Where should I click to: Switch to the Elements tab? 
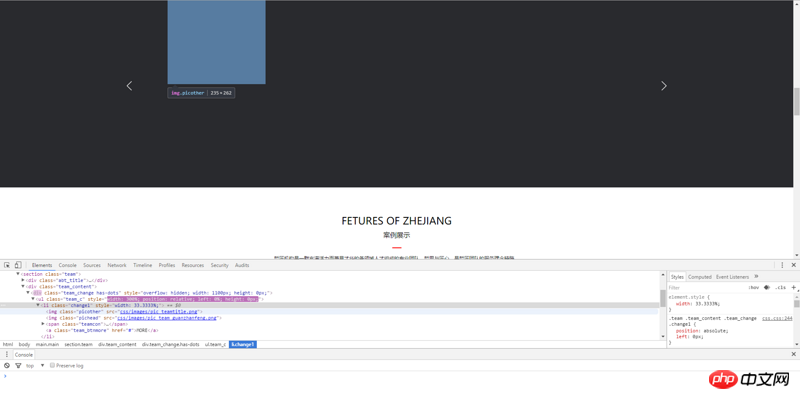coord(42,265)
